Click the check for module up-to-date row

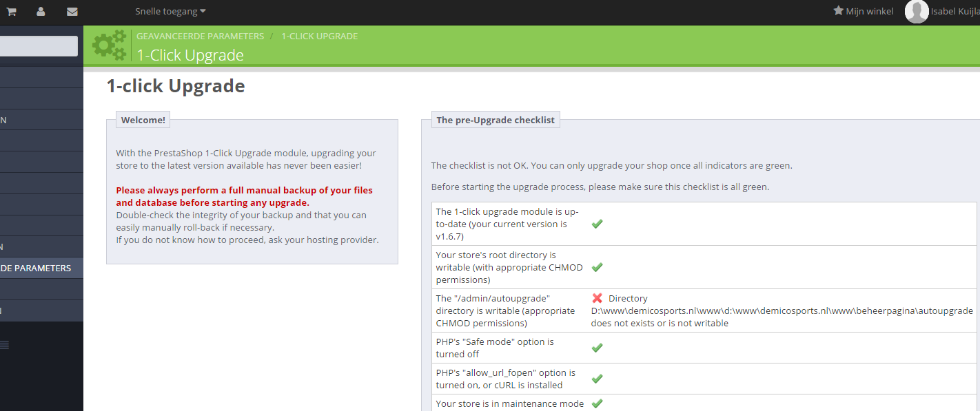point(598,224)
